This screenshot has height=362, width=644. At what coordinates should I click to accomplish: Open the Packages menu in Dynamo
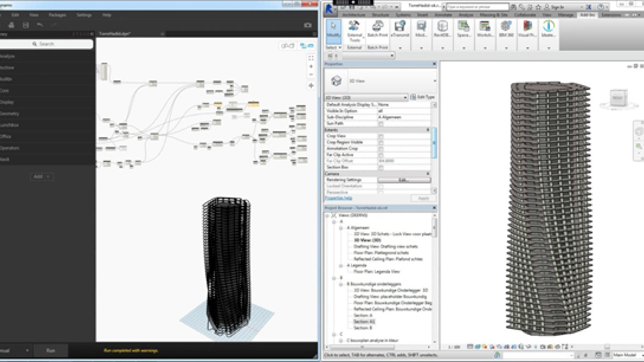57,15
